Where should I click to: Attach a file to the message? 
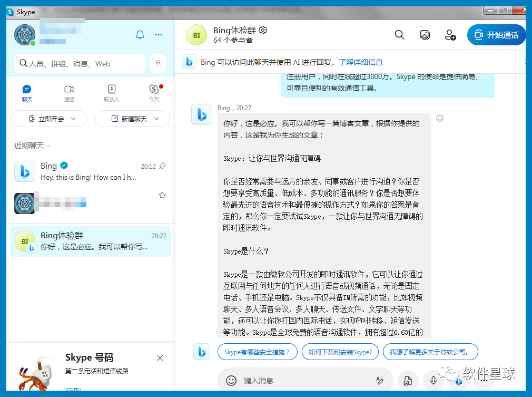point(408,380)
